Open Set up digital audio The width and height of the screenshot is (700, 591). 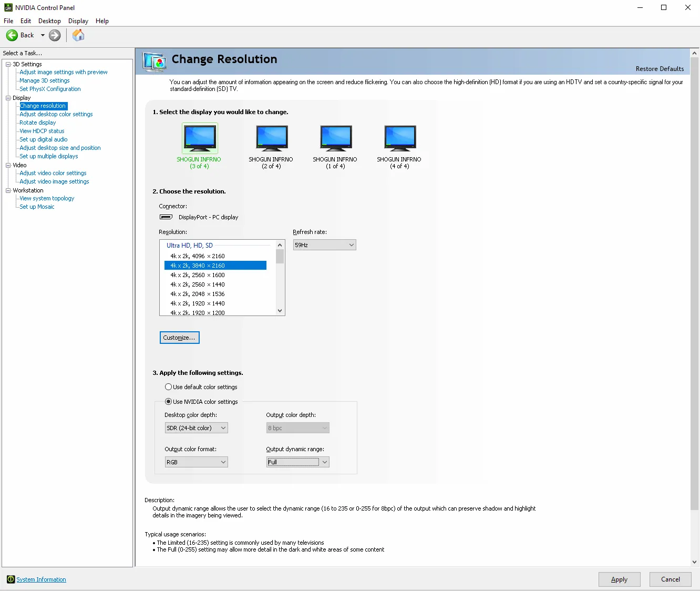[44, 139]
